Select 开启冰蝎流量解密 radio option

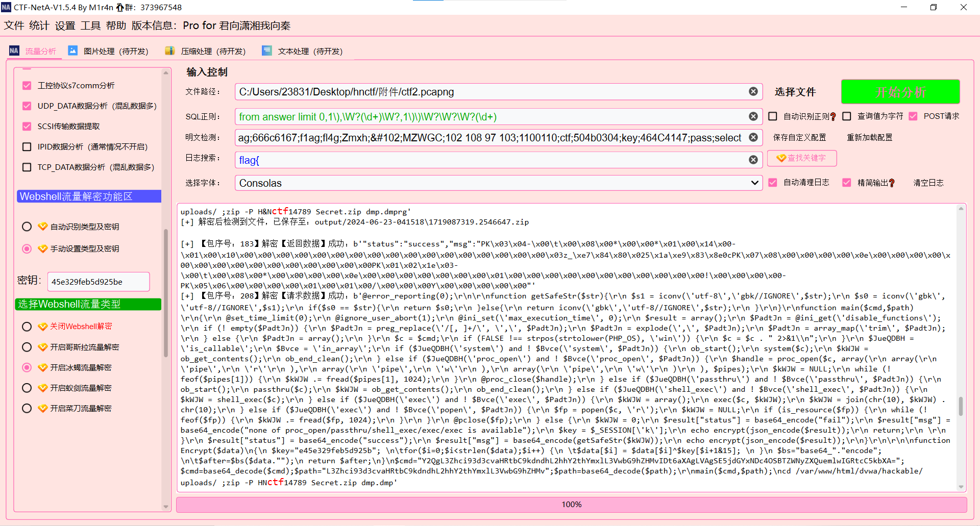pyautogui.click(x=27, y=367)
